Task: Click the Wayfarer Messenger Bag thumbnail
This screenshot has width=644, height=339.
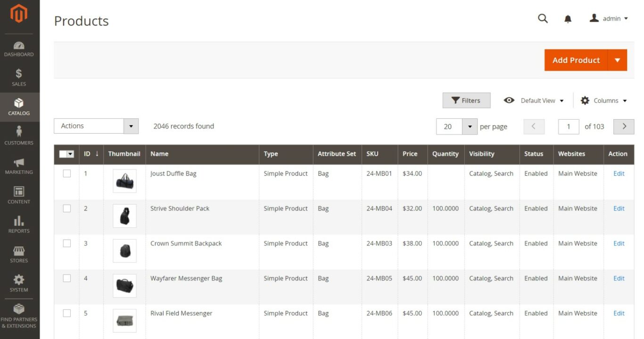Action: pos(124,285)
